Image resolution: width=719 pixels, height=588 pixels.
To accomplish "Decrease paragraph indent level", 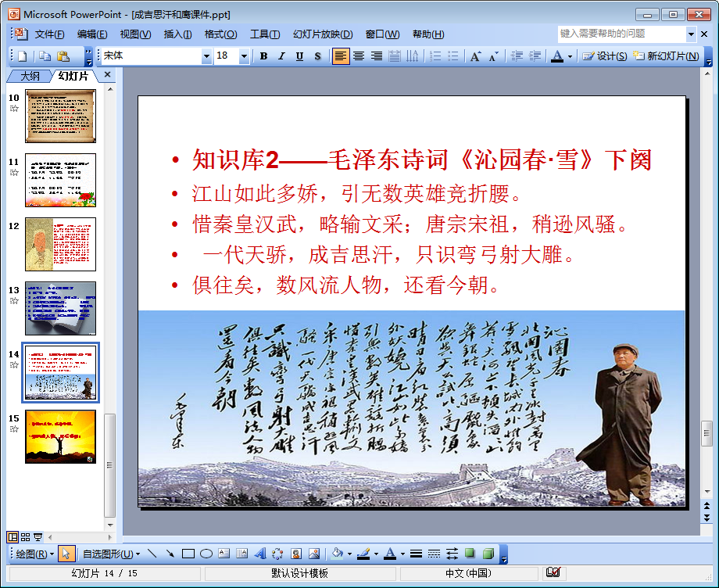I will pyautogui.click(x=517, y=56).
